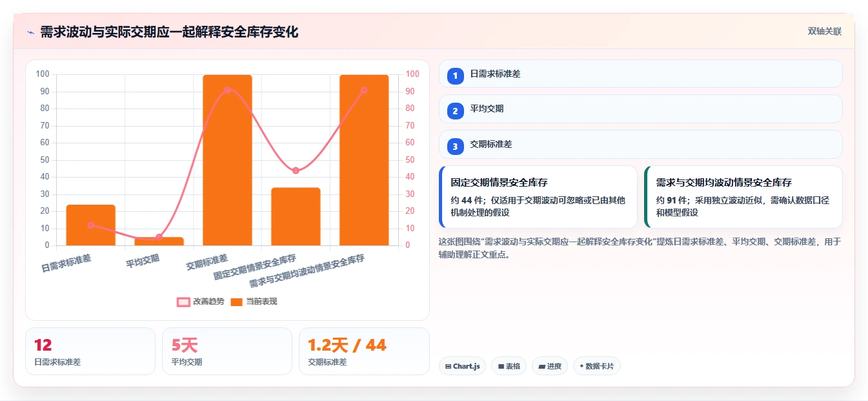This screenshot has width=868, height=401.
Task: Toggle the 当前表现 legend entry
Action: pos(254,302)
